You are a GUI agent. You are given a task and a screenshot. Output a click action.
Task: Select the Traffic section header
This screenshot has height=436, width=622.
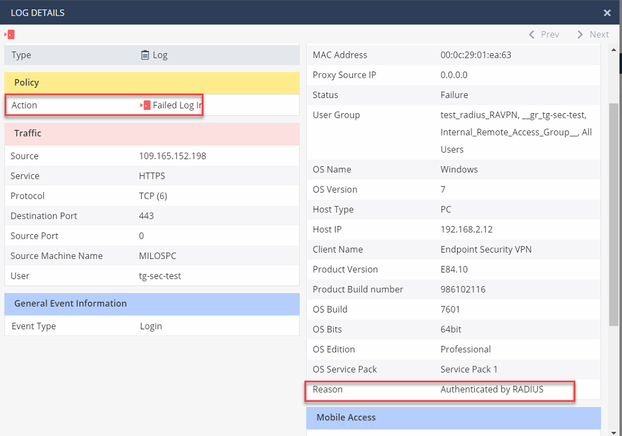(152, 133)
